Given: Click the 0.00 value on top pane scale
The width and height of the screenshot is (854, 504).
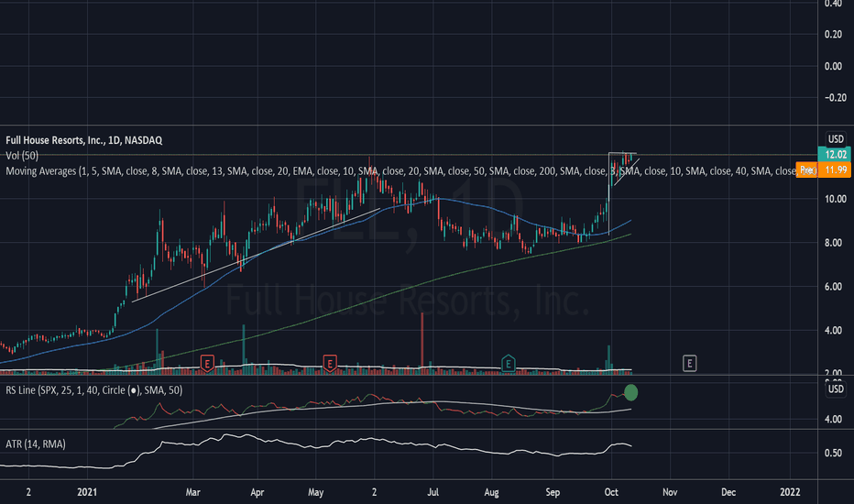Looking at the screenshot, I should tap(833, 66).
